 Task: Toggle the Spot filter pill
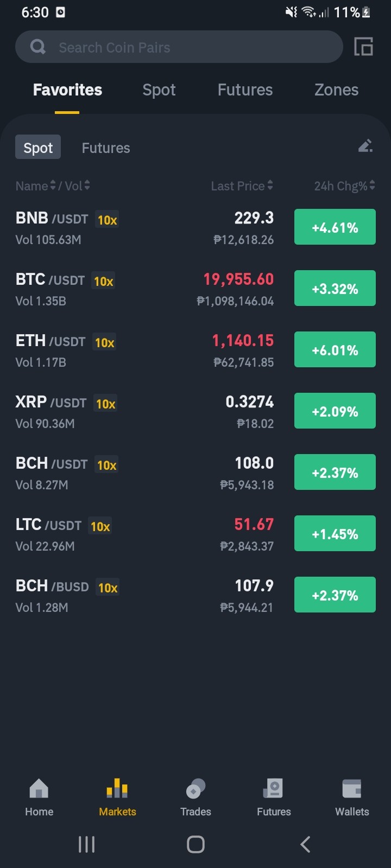click(x=38, y=147)
